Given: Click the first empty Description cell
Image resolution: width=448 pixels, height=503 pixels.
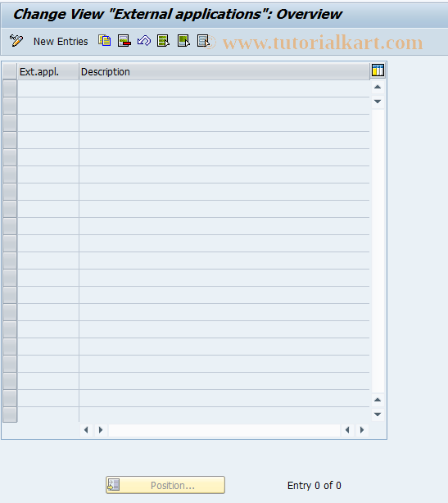Looking at the screenshot, I should pos(224,88).
